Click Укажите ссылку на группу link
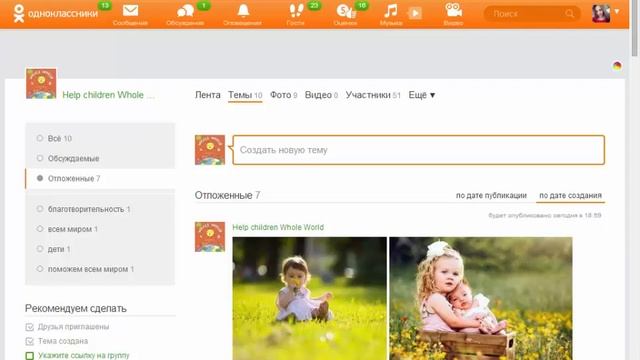The height and width of the screenshot is (360, 640). click(x=84, y=356)
